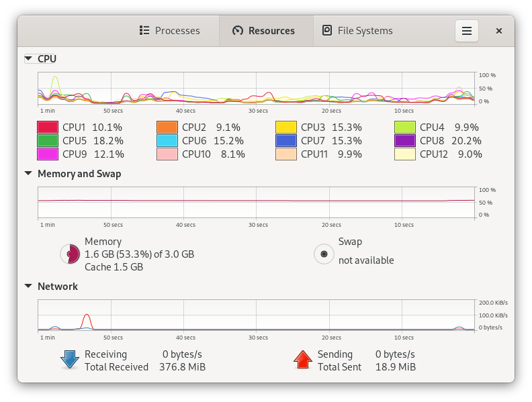This screenshot has height=402, width=532.
Task: Click the gauge icon on Resources tab
Action: pos(237,31)
